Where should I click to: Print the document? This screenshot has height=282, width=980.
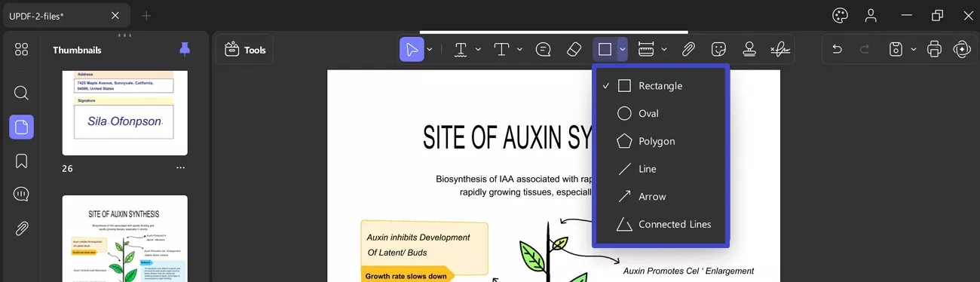tap(935, 49)
